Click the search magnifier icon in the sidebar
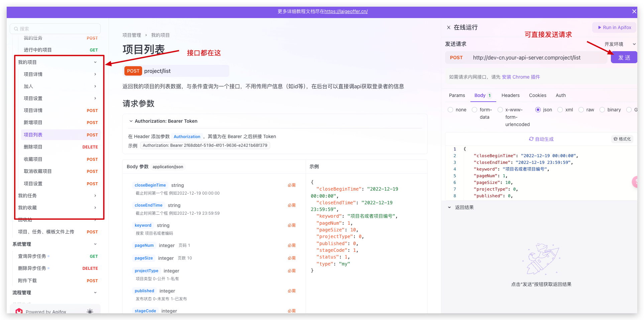644x320 pixels. (x=16, y=29)
